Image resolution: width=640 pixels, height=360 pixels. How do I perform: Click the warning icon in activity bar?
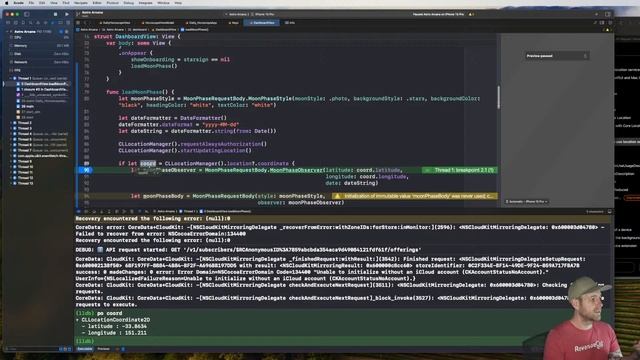click(471, 14)
